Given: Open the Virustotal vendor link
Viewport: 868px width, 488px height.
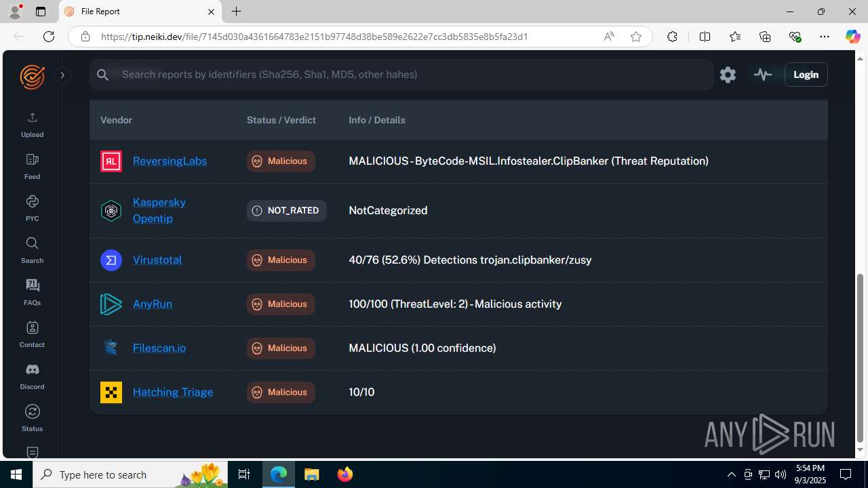Looking at the screenshot, I should (x=157, y=260).
